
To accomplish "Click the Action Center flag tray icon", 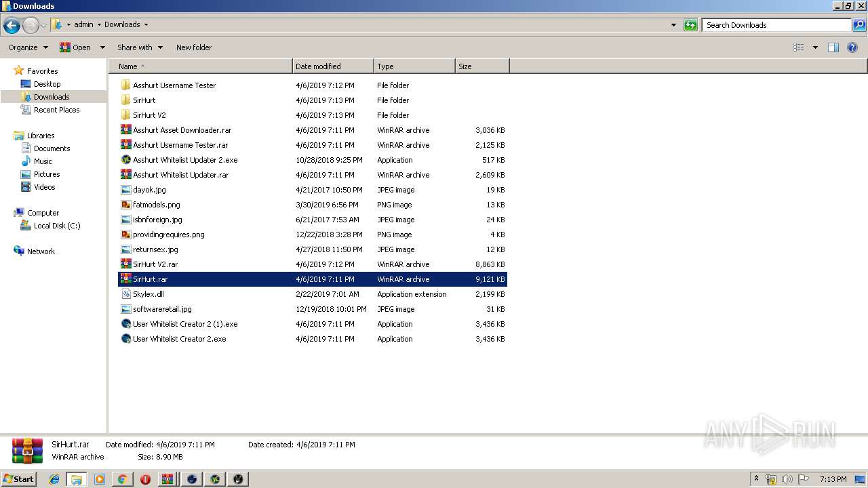I will (x=804, y=479).
